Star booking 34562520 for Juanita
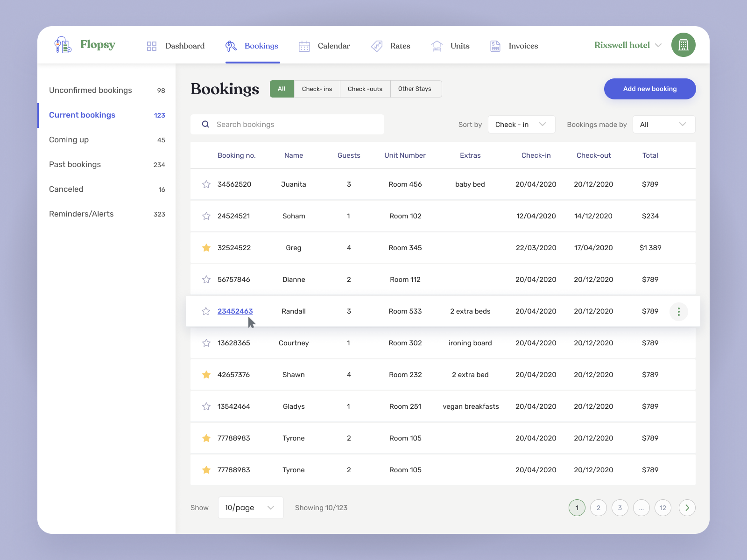The height and width of the screenshot is (560, 747). [x=206, y=184]
